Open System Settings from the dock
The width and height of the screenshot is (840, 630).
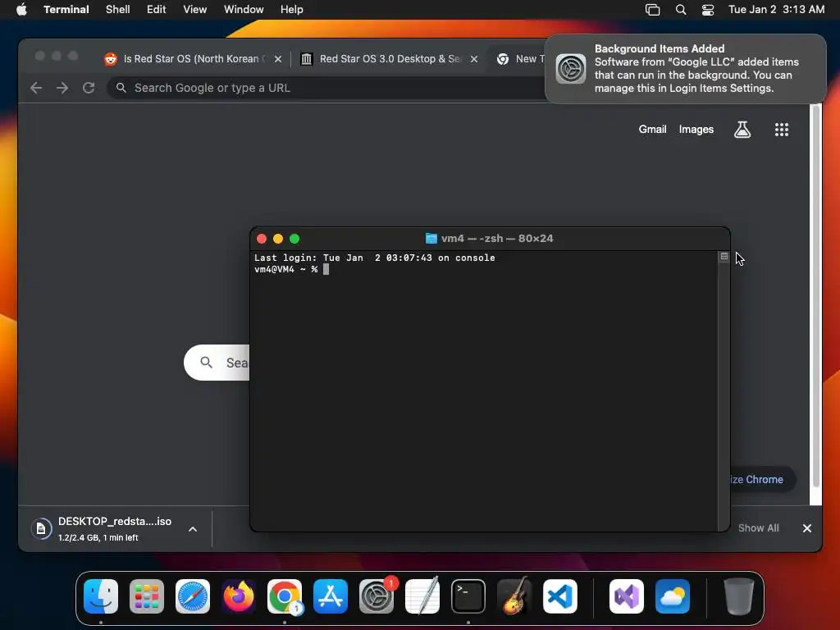(x=376, y=596)
